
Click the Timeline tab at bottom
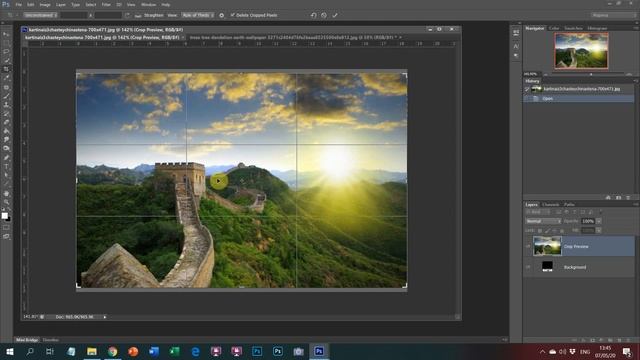51,340
